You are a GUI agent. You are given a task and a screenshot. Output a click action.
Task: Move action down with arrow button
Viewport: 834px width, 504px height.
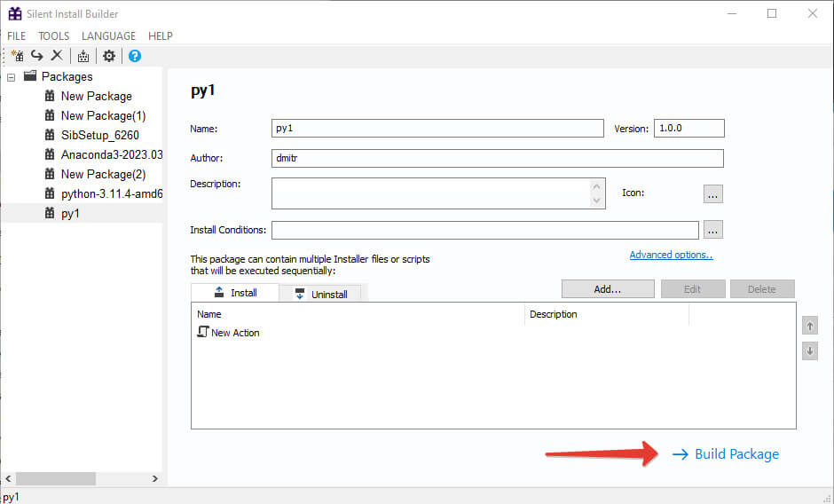click(x=809, y=351)
